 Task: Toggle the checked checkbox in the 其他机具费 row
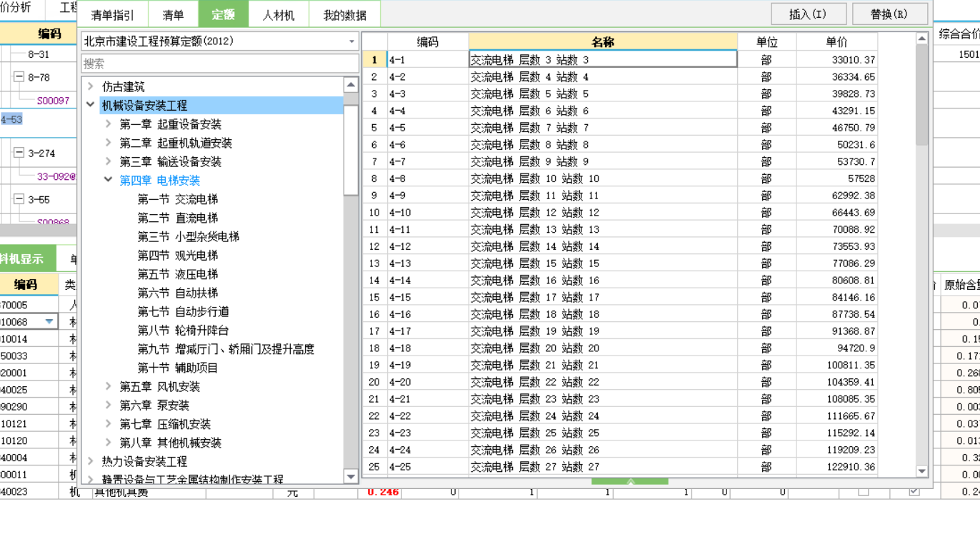pos(914,492)
